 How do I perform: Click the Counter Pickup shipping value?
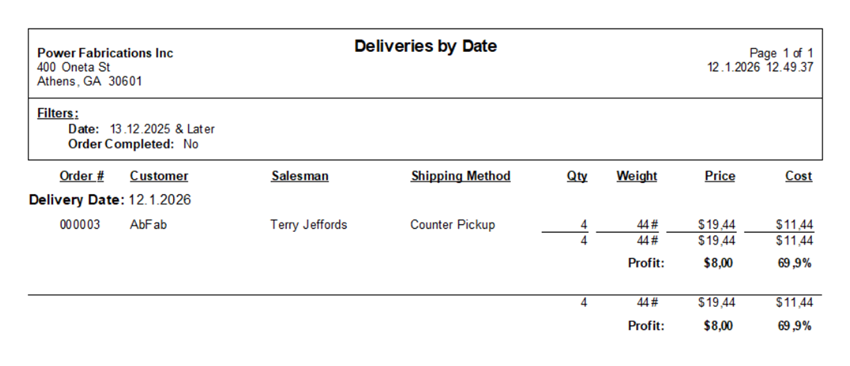point(453,224)
